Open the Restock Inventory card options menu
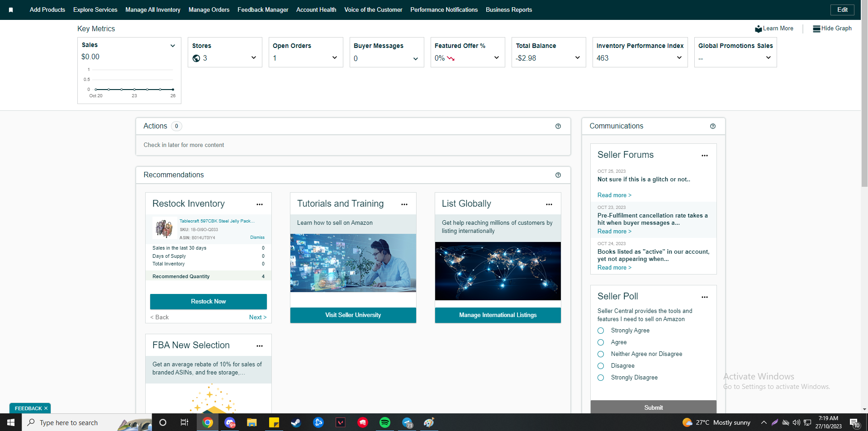868x431 pixels. point(260,204)
